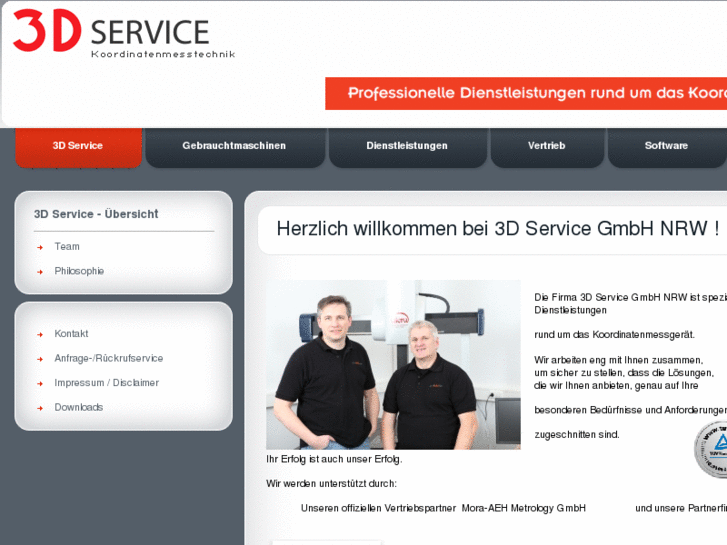Image resolution: width=727 pixels, height=545 pixels.
Task: Click 'Mora-AEH Metrology GmbH' text
Action: pos(524,508)
